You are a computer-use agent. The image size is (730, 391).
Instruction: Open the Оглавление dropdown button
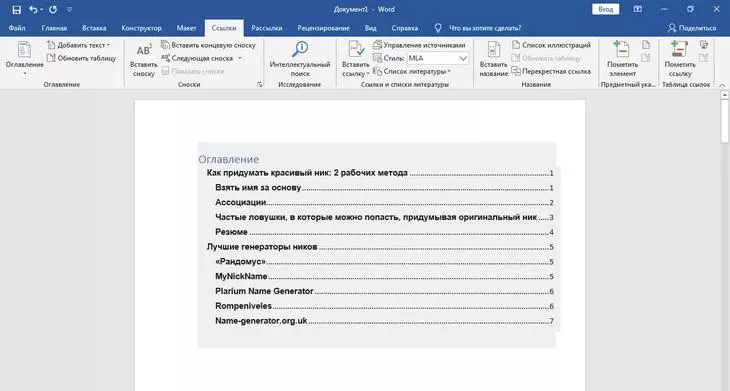(x=25, y=58)
